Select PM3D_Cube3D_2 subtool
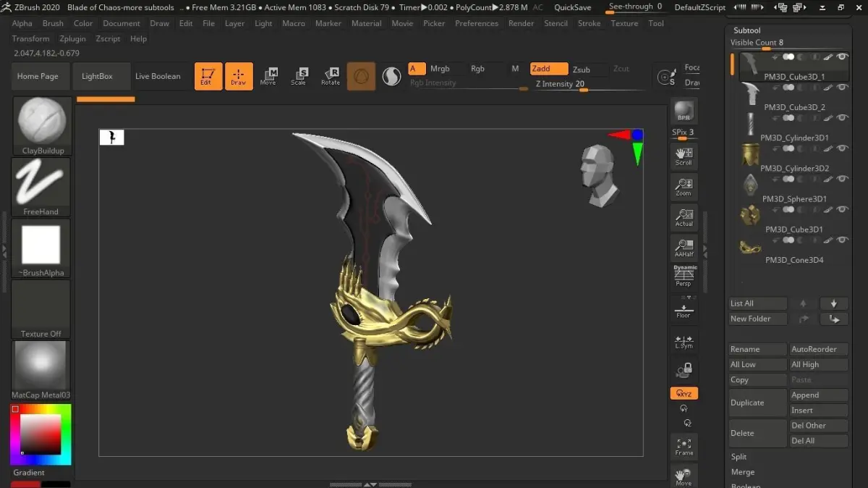Screen dimensions: 868x488 click(793, 98)
